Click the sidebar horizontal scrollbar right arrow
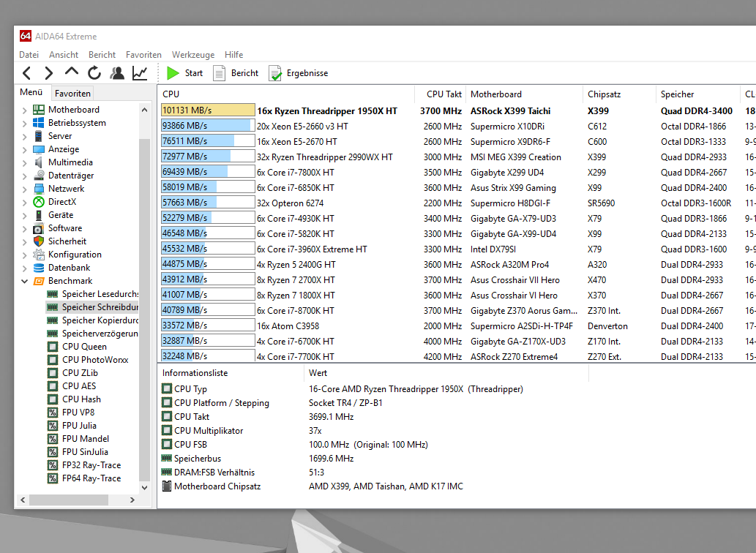Viewport: 756px width, 553px height. click(x=132, y=500)
